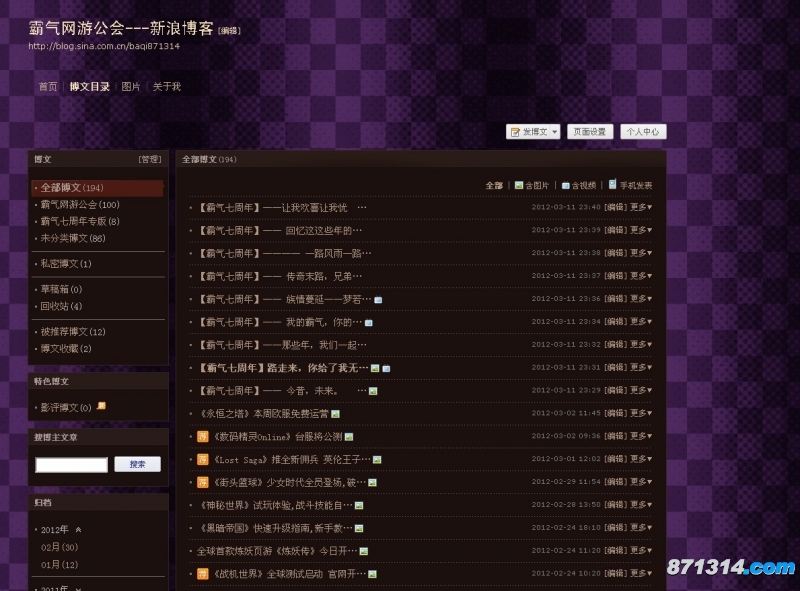Expand 更多 on the 2012-02-28 13:50 post
Image resolution: width=800 pixels, height=591 pixels.
[641, 505]
